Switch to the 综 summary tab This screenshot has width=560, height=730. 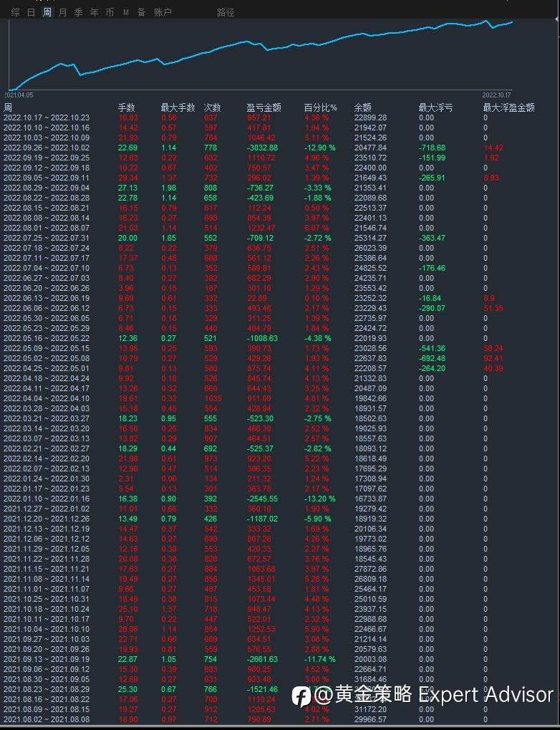pyautogui.click(x=15, y=13)
